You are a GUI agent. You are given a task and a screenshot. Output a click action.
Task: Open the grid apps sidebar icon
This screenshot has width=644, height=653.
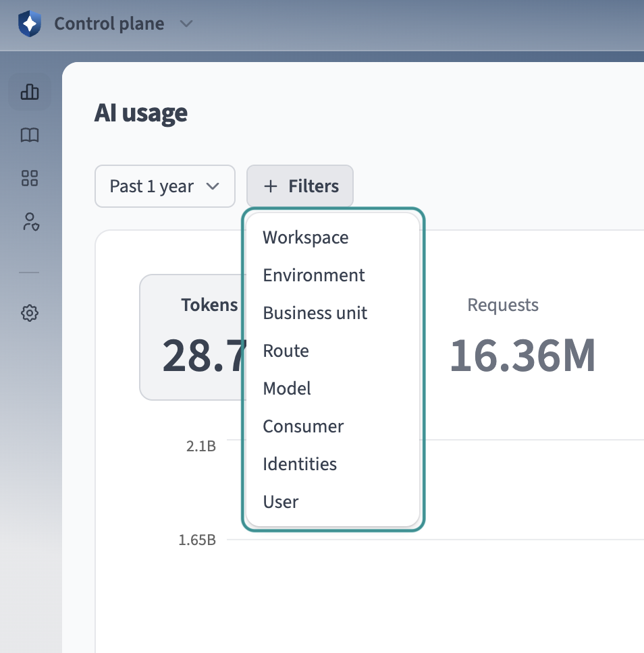[x=30, y=178]
